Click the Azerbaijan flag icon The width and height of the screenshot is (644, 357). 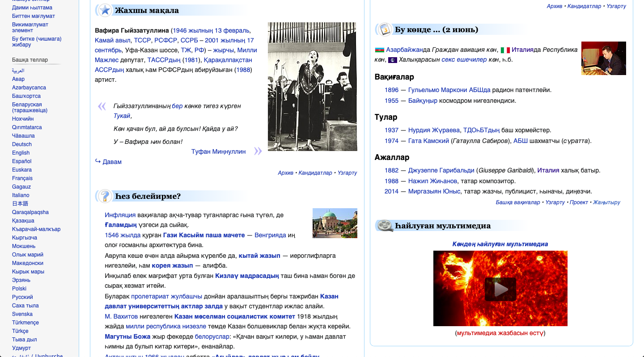(379, 50)
